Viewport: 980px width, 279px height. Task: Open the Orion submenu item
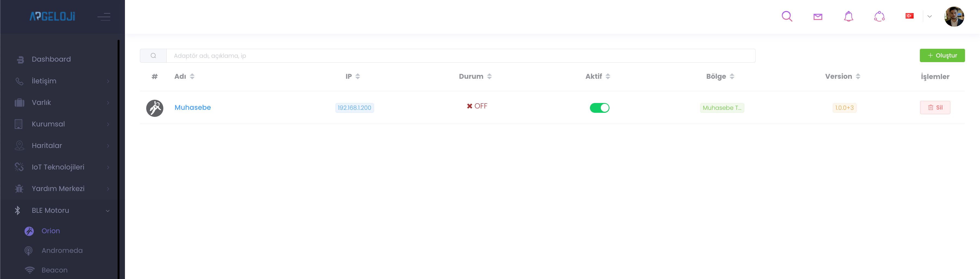click(x=51, y=231)
